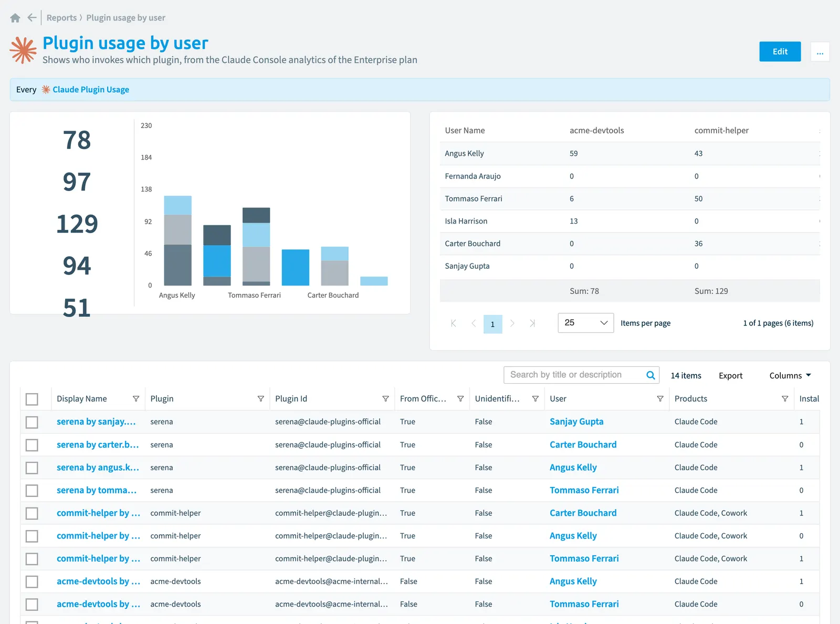
Task: Click the Export button
Action: pos(730,376)
